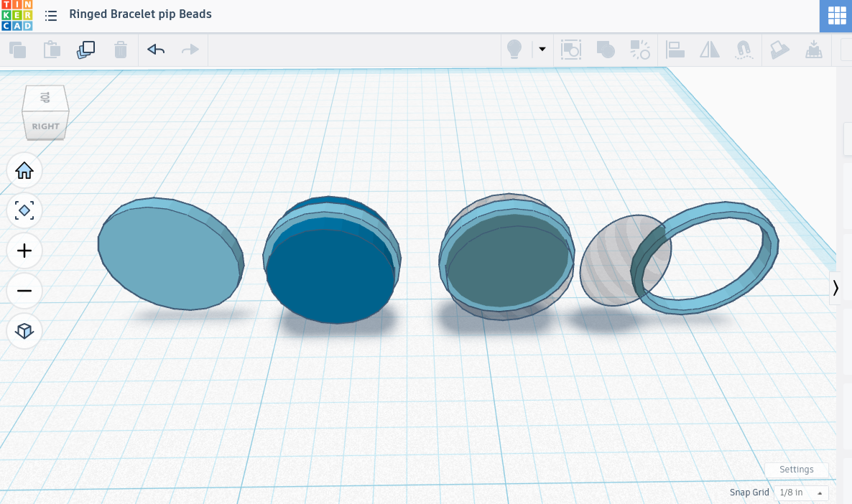Duplicate and repeat the selection
Screen dimensions: 852x504
85,50
